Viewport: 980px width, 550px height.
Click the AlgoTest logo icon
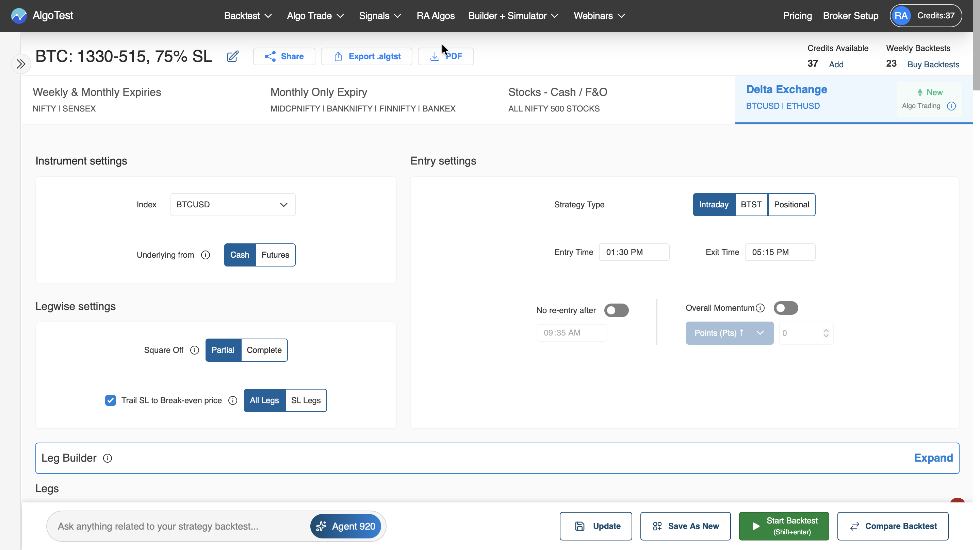coord(19,16)
